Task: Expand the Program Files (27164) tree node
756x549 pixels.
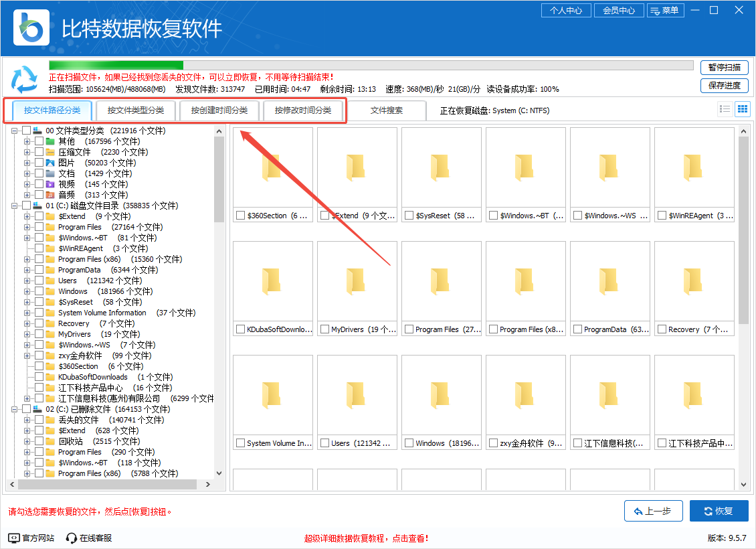Action: [27, 227]
